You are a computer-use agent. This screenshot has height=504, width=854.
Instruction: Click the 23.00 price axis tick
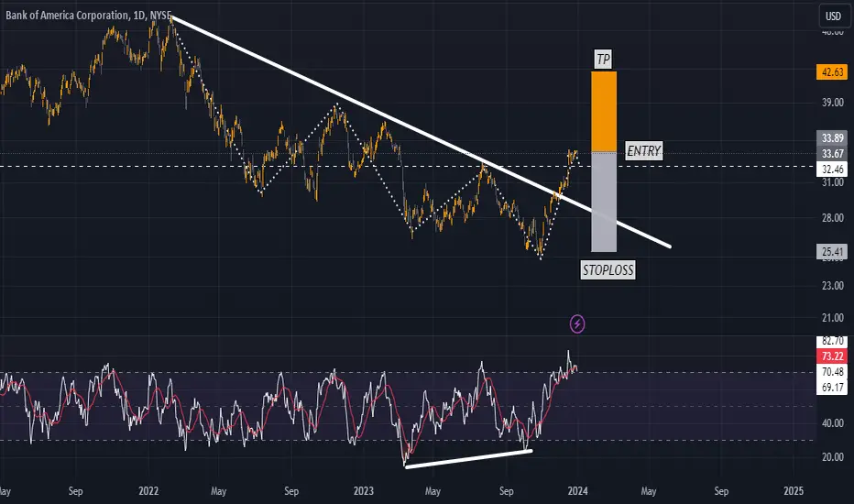832,286
